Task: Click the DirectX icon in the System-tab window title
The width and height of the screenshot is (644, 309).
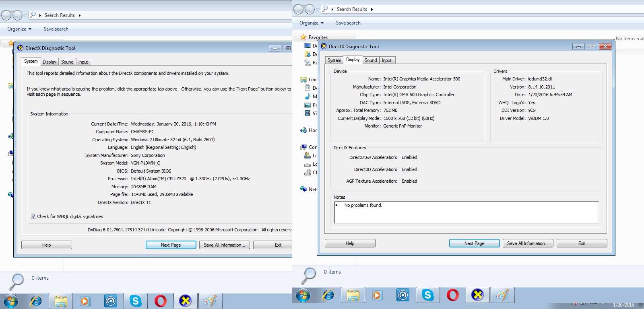Action: (x=20, y=48)
